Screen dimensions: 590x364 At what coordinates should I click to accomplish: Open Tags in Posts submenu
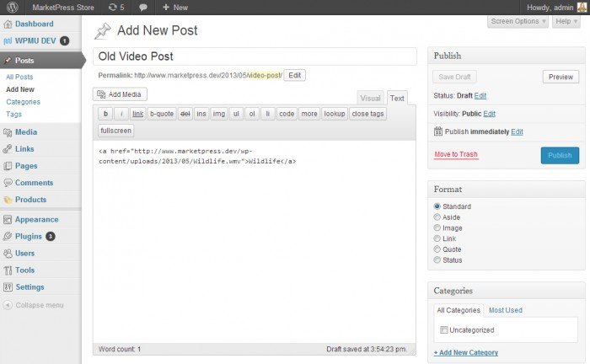[14, 115]
